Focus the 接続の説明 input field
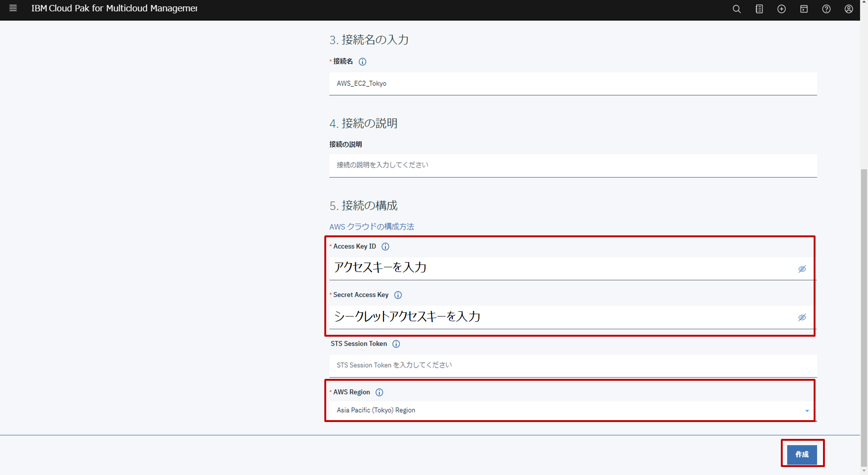The width and height of the screenshot is (868, 475). click(x=573, y=166)
